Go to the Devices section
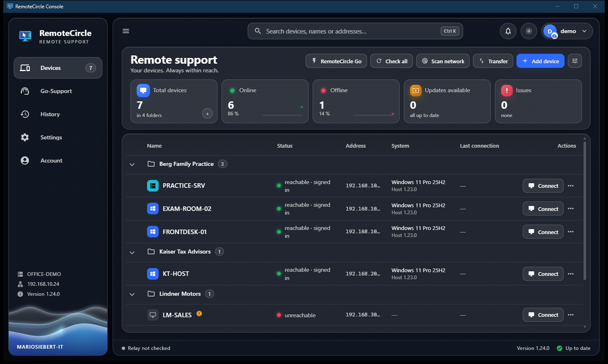The height and width of the screenshot is (364, 608). pyautogui.click(x=58, y=68)
